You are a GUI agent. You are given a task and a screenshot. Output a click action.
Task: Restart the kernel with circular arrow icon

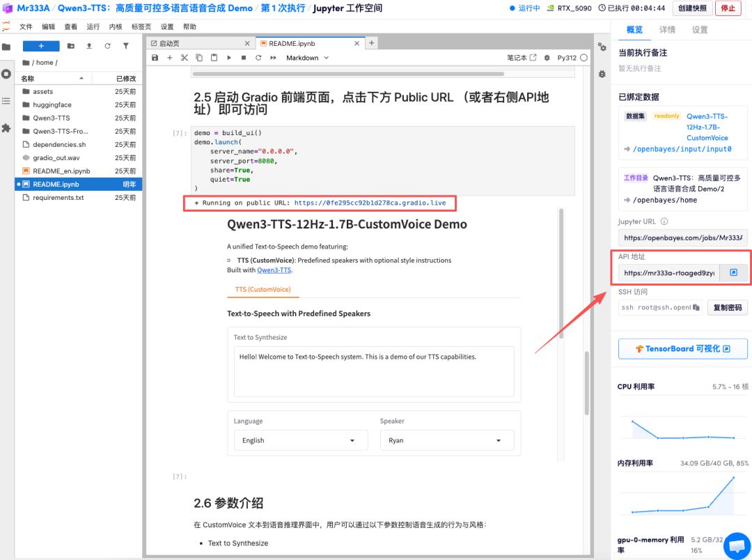pyautogui.click(x=258, y=58)
